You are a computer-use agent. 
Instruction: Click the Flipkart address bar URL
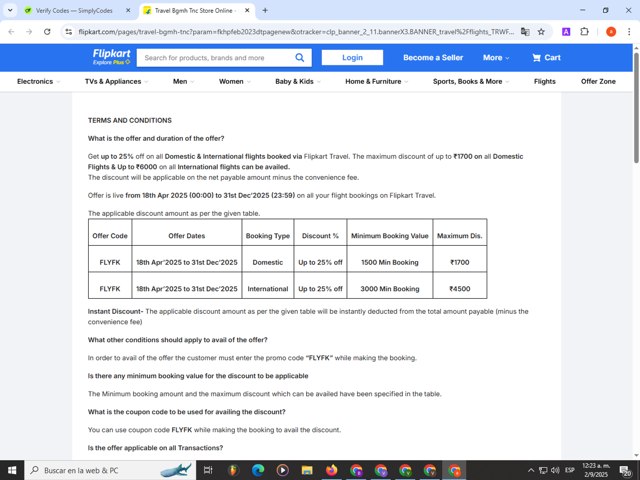296,31
